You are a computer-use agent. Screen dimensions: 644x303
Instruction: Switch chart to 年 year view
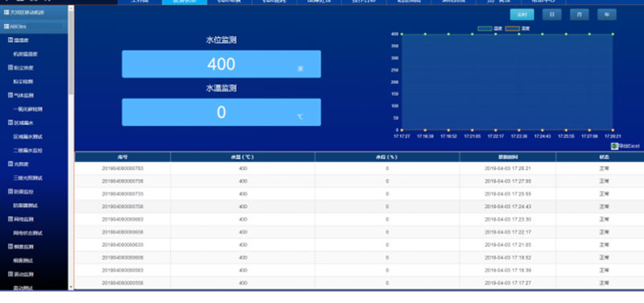[607, 15]
